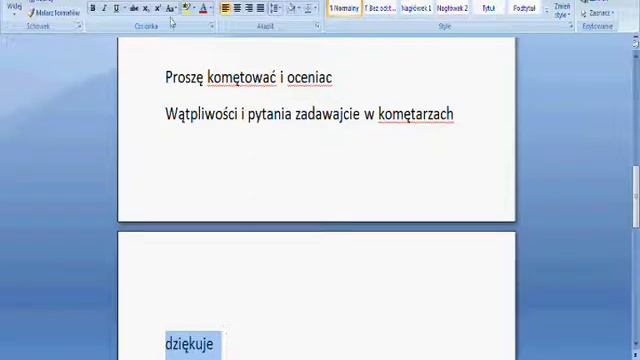Click the vertical scrollbar thumb
Image resolution: width=640 pixels, height=360 pixels.
[636, 197]
